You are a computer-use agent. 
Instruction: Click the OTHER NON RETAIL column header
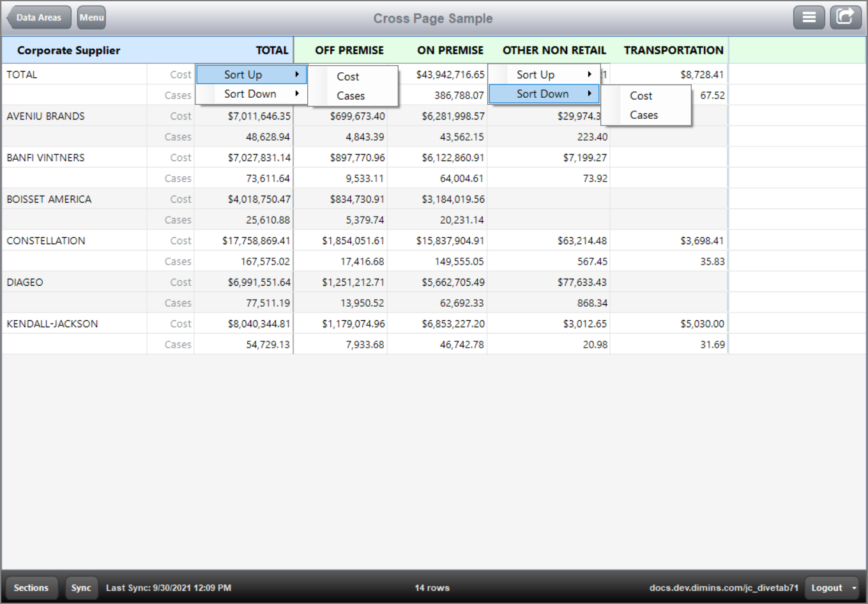coord(554,50)
